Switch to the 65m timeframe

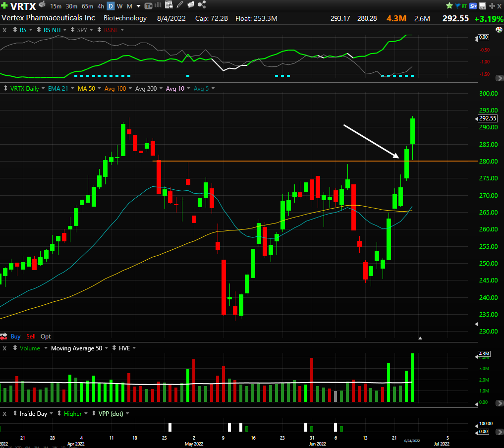[x=87, y=6]
